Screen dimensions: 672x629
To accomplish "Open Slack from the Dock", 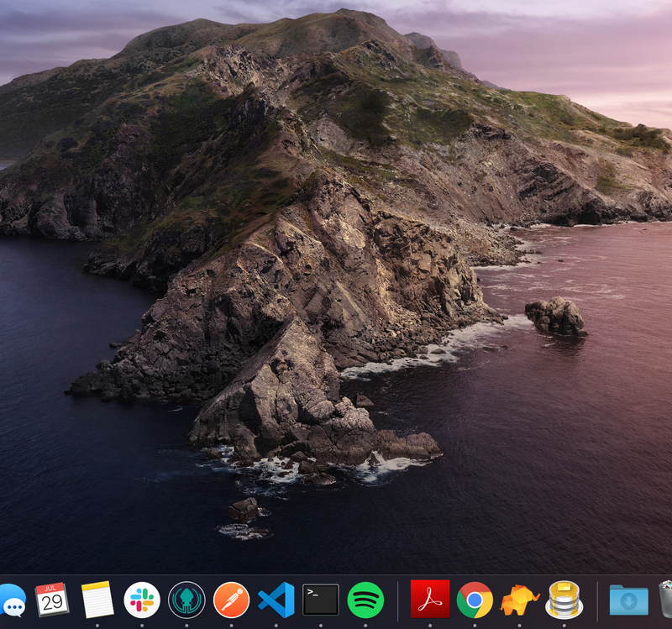I will pyautogui.click(x=142, y=600).
